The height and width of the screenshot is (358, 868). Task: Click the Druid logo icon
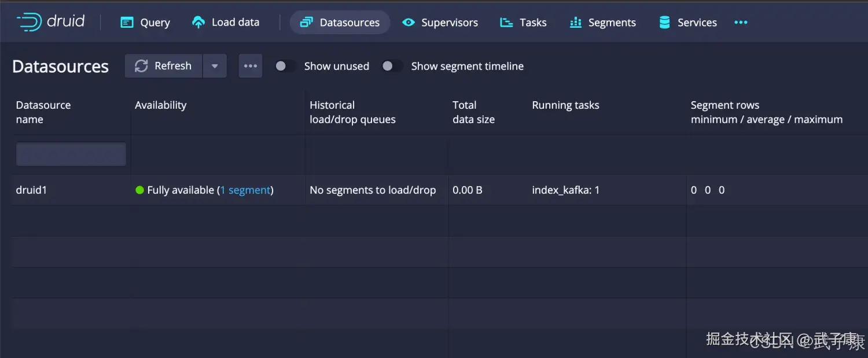pyautogui.click(x=29, y=22)
